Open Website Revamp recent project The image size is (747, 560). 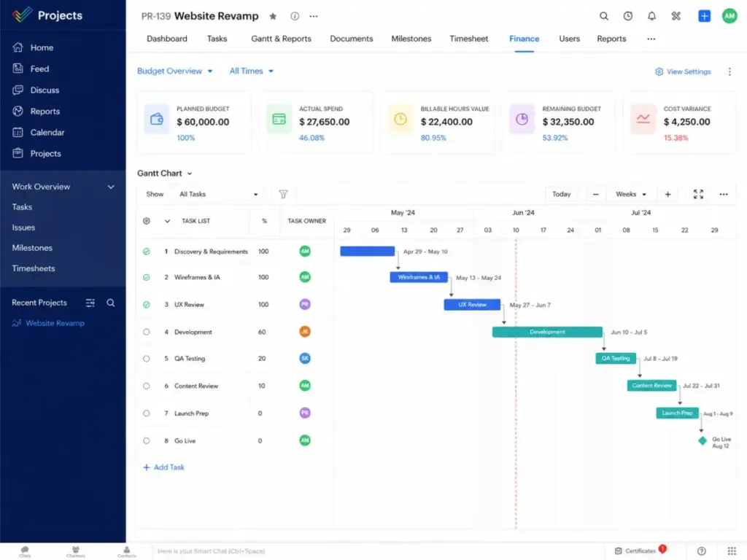(x=49, y=323)
